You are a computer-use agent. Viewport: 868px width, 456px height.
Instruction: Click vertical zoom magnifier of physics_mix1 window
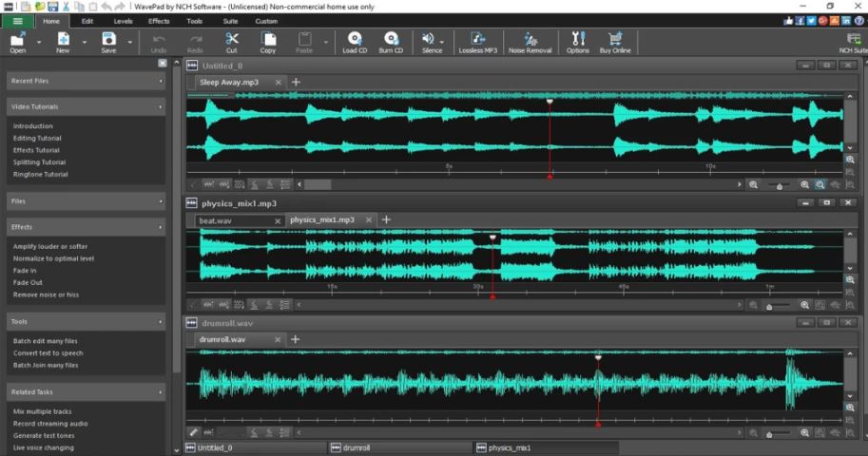click(x=850, y=279)
